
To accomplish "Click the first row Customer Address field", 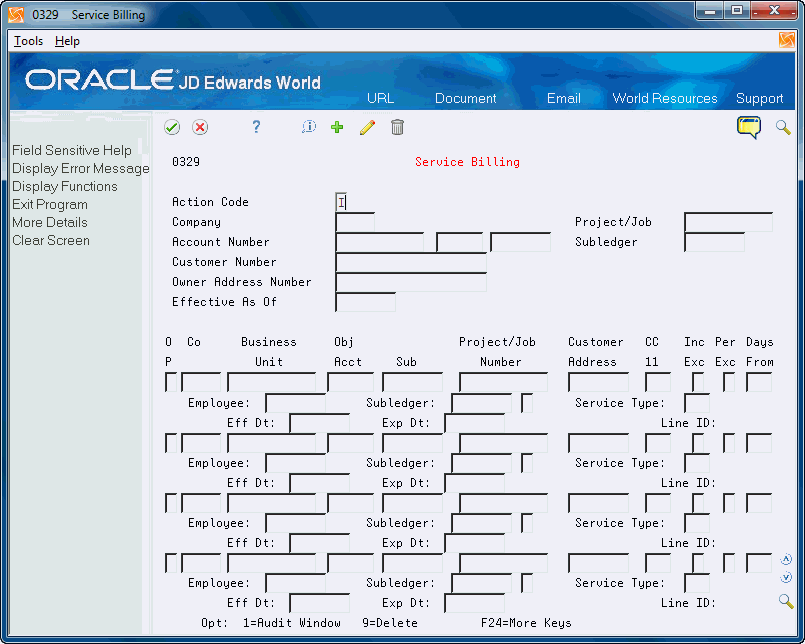I will click(598, 382).
